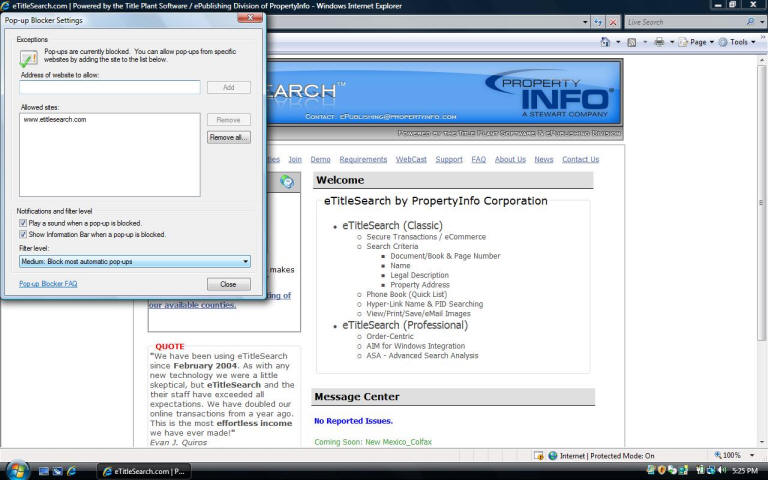Screen dimensions: 768x480
Task: Click the grayed Remove button
Action: point(228,120)
